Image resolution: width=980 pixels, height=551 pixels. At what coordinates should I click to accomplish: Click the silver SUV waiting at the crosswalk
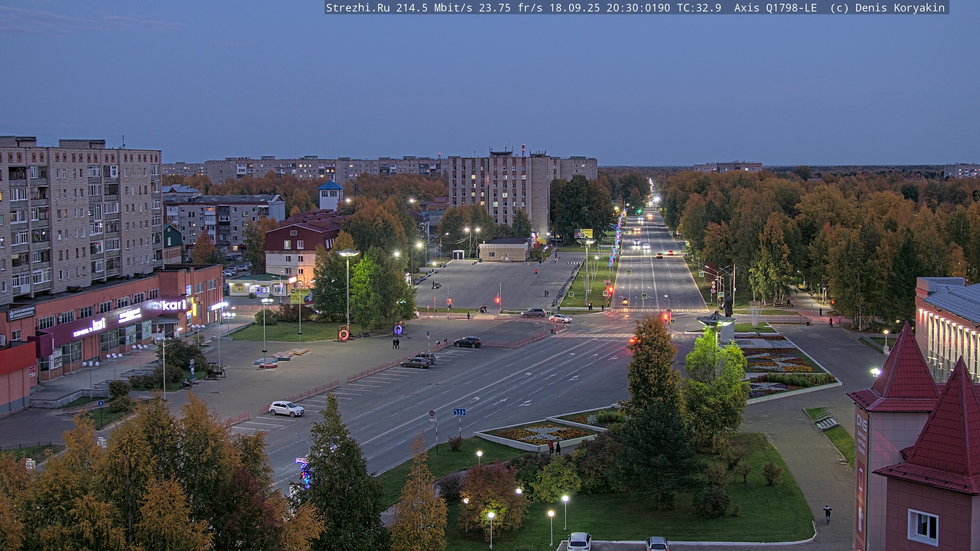tap(533, 312)
